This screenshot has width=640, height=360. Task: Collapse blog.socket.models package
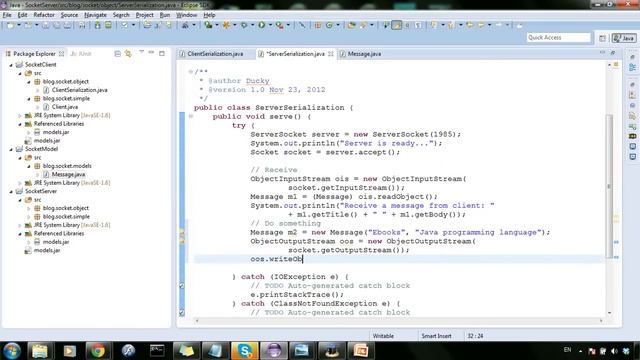point(29,166)
